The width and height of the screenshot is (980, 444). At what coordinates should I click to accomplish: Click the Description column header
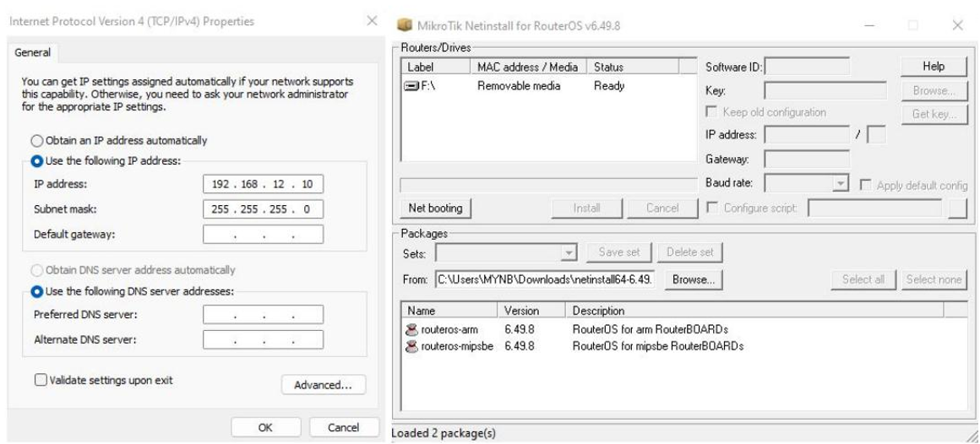[x=755, y=311]
